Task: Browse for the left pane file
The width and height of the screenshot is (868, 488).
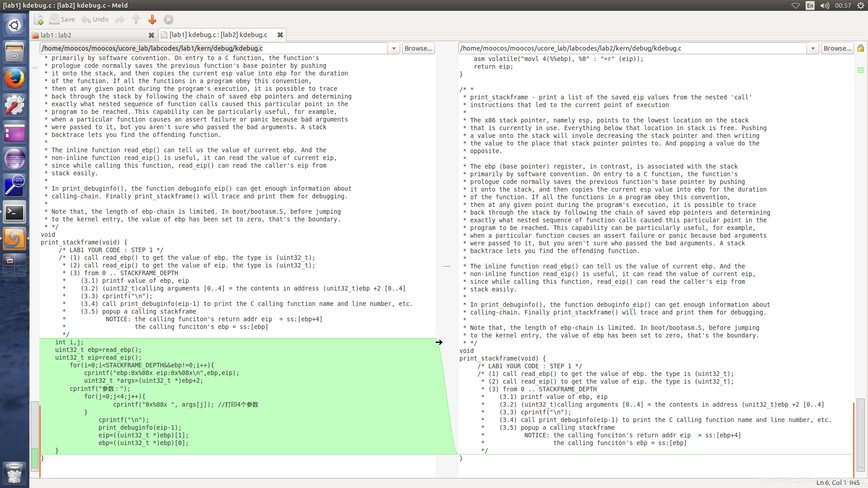Action: (x=418, y=48)
